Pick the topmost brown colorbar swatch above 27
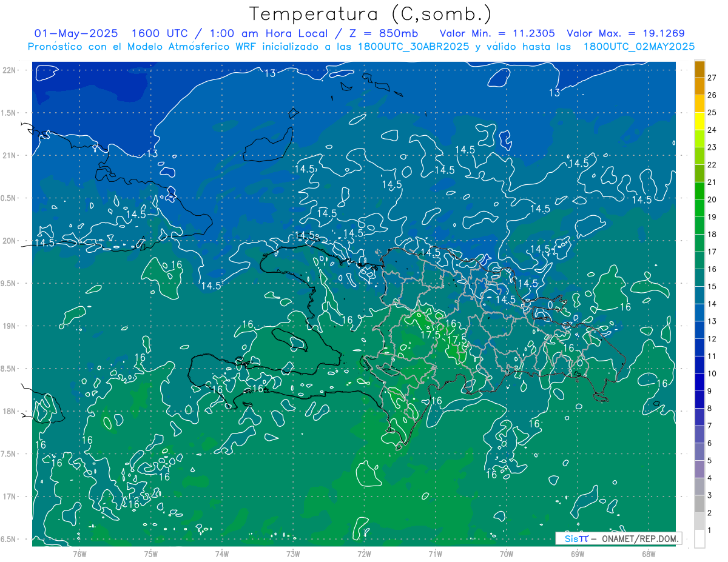 pos(699,69)
